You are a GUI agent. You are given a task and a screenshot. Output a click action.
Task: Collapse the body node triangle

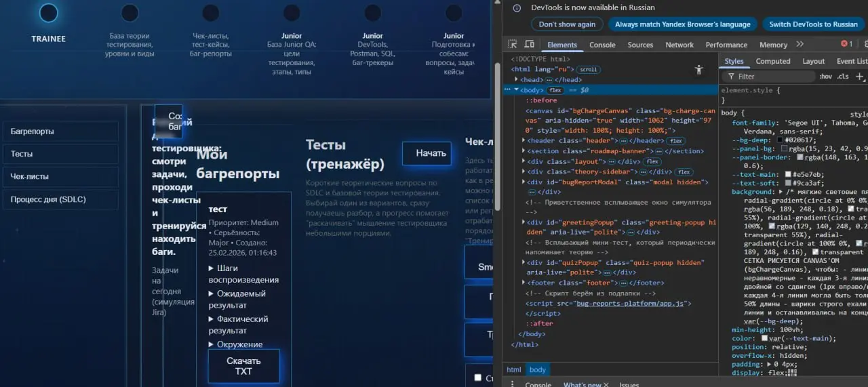point(516,89)
